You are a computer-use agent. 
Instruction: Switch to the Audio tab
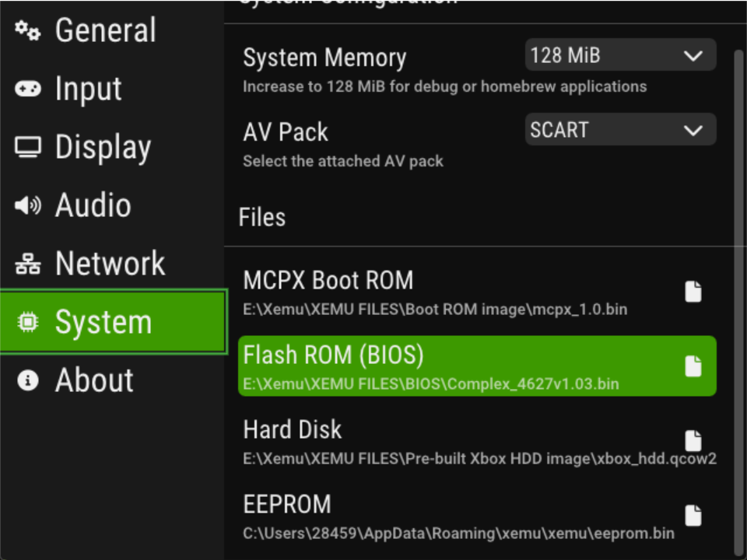112,205
